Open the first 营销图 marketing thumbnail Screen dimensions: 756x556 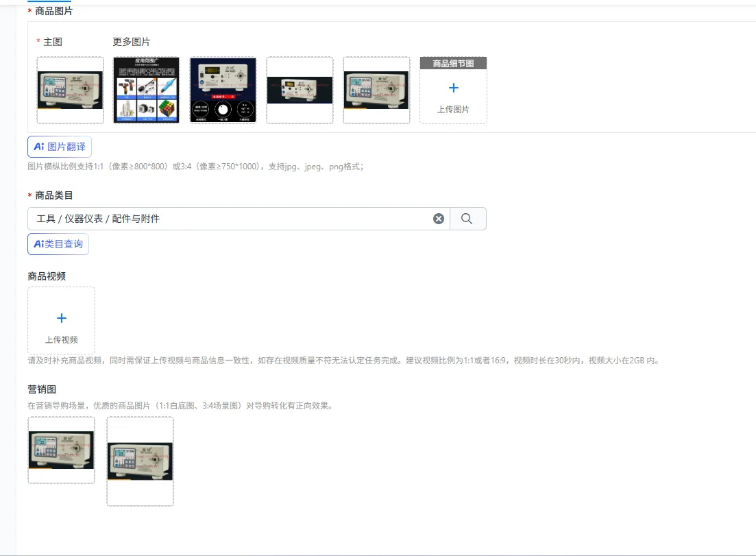(61, 450)
